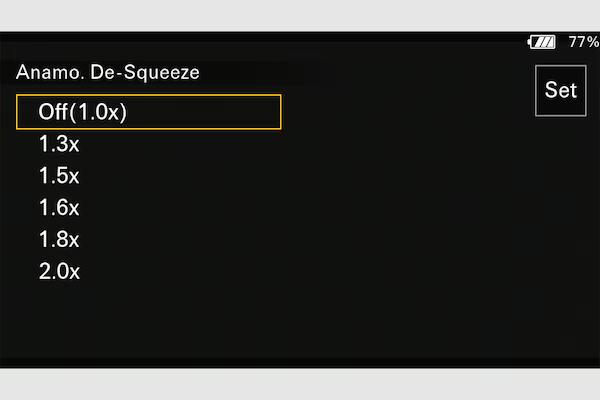
Task: Click the Anamo. De-Squeeze menu title
Action: coord(108,72)
